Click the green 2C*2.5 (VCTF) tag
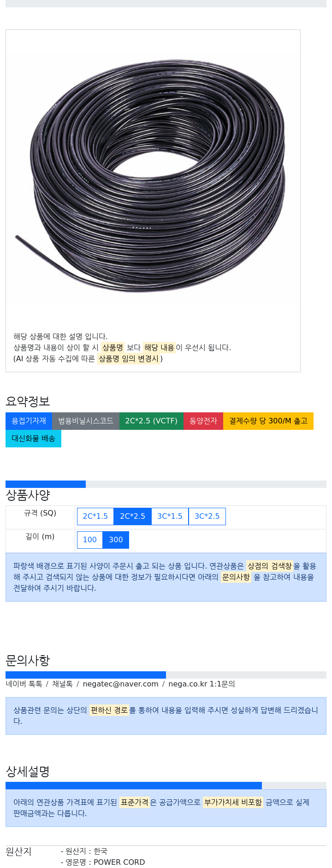Screen dimensions: 332x868 (151, 421)
